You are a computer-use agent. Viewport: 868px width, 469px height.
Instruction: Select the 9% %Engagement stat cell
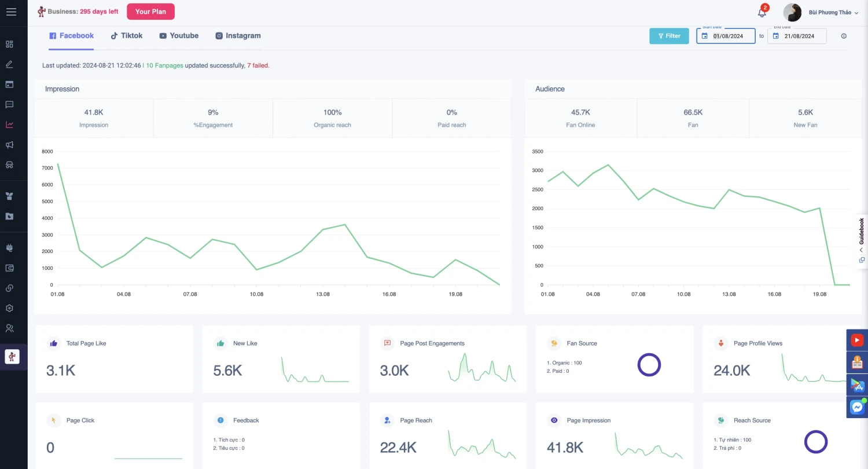[x=213, y=118]
